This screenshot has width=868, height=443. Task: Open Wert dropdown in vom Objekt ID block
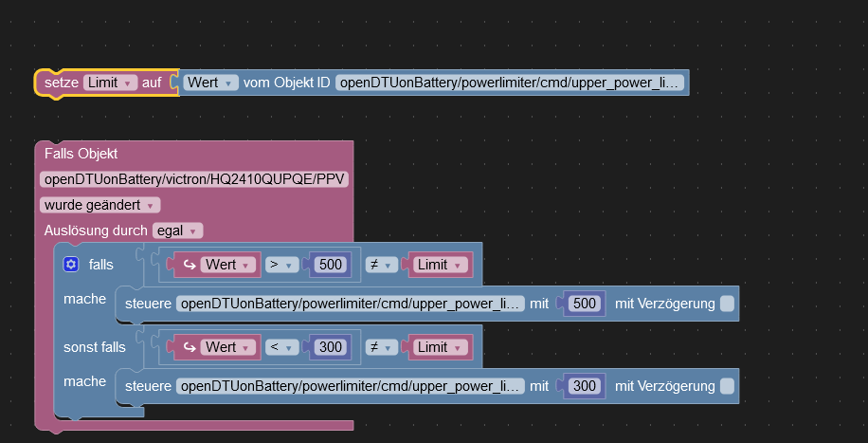210,83
